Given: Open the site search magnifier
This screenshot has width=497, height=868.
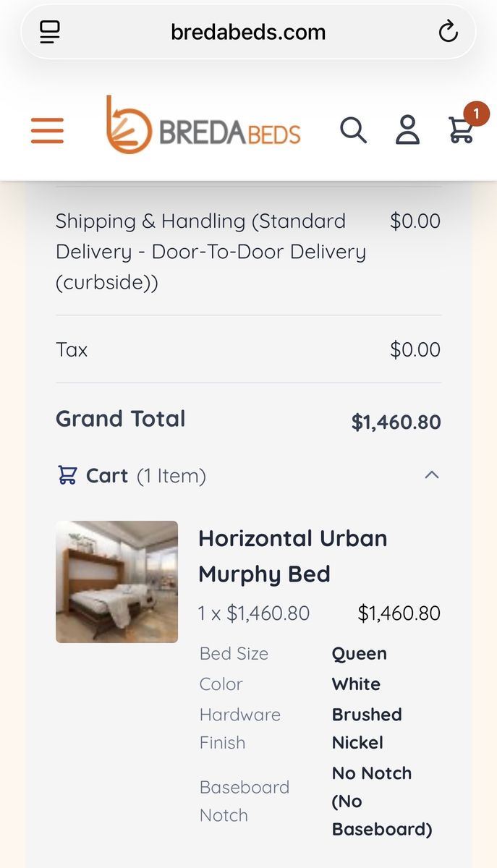Looking at the screenshot, I should click(x=353, y=130).
